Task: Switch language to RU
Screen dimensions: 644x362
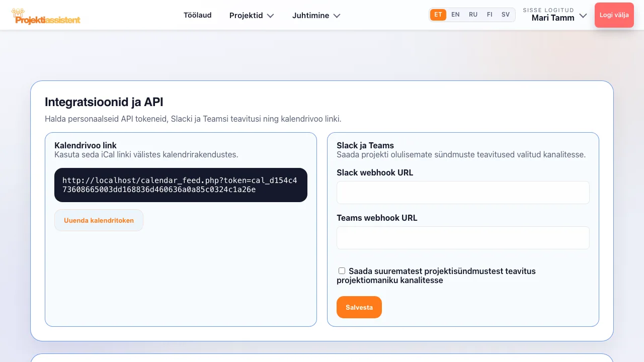Action: click(x=473, y=15)
